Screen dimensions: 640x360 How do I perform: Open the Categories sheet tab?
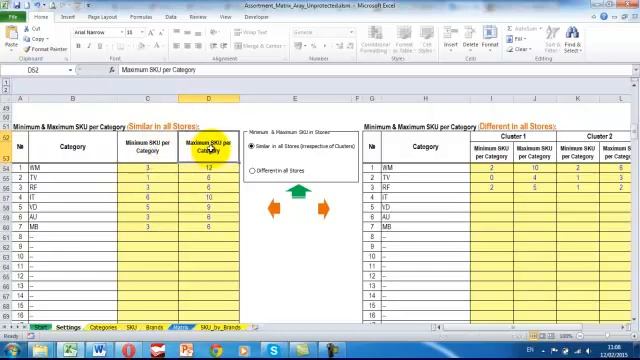click(x=103, y=327)
